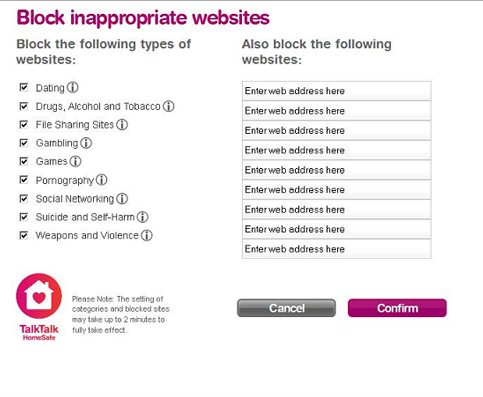Toggle the Games checkbox
Viewport: 483px width, 397px height.
point(24,161)
